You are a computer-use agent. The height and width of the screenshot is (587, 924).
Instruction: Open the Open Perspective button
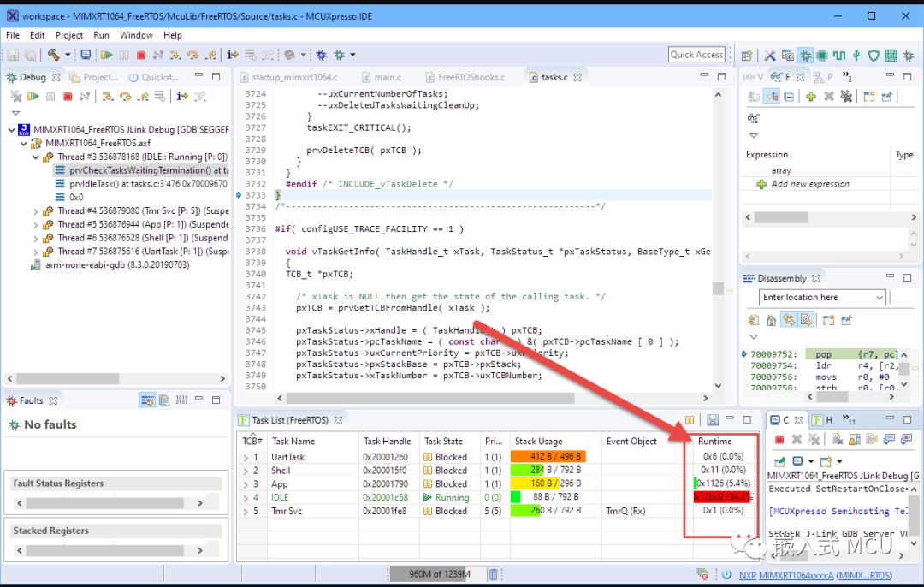pyautogui.click(x=747, y=56)
